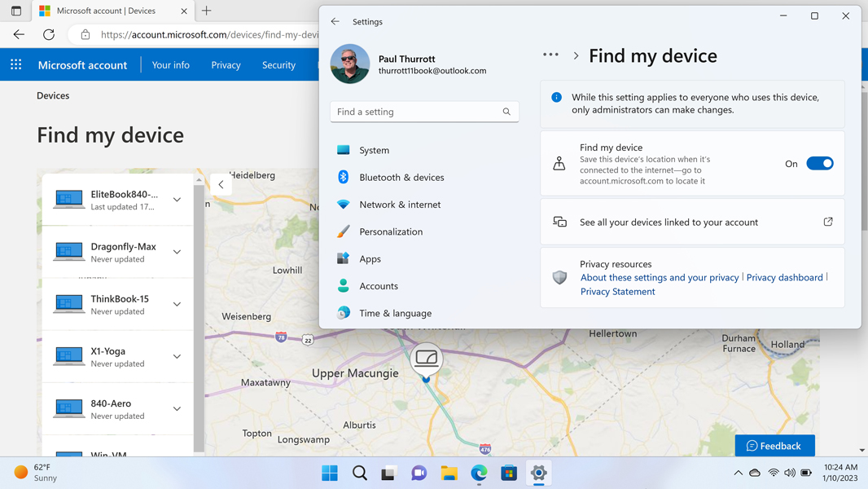Click the device marker pin on the map
This screenshot has height=489, width=868.
point(426,360)
